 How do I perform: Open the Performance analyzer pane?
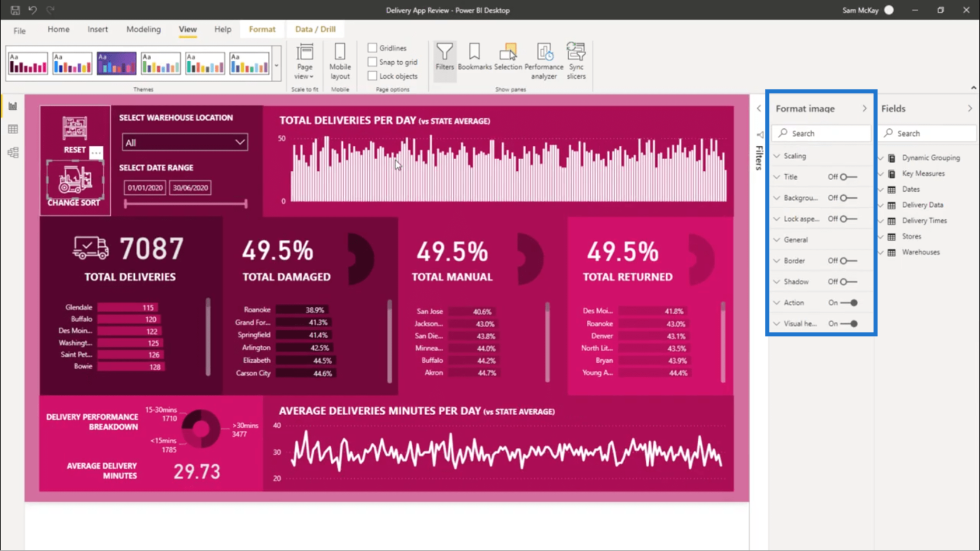(544, 61)
